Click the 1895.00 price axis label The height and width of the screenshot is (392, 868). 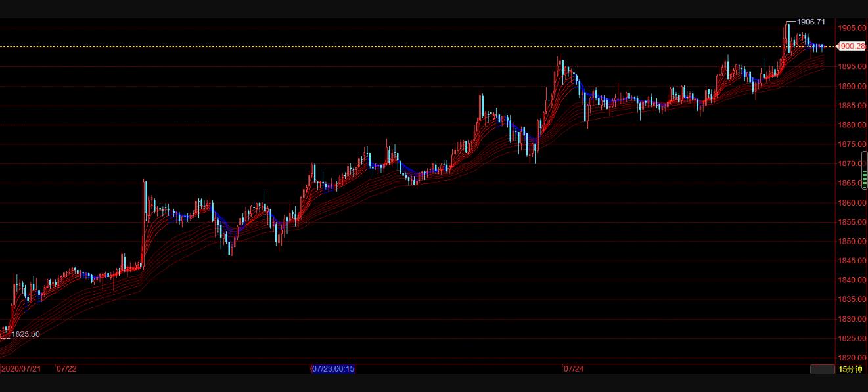point(852,66)
